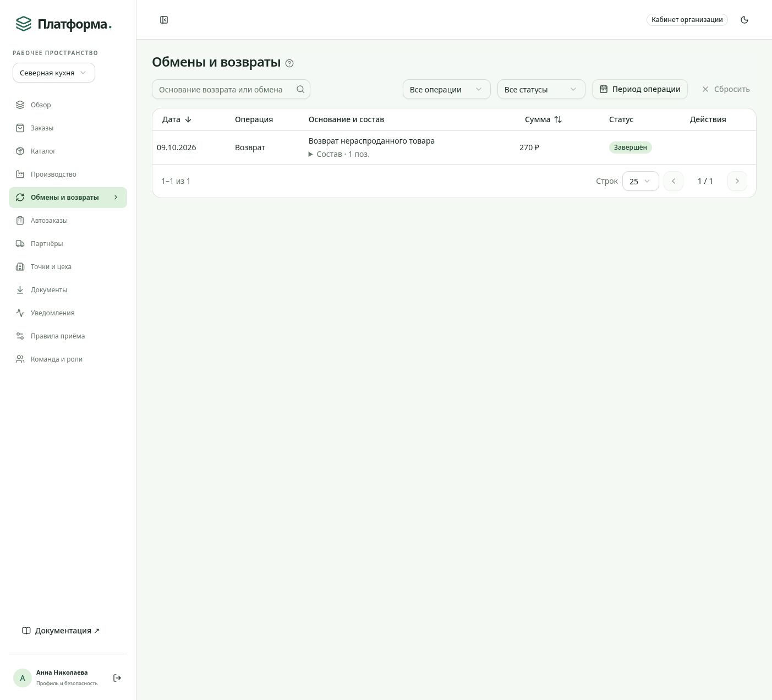Click the Точки и цеха building icon
Viewport: 772px width, 700px height.
click(20, 267)
